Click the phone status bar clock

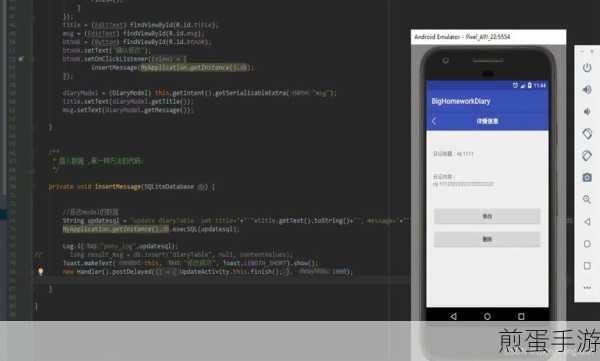point(540,85)
